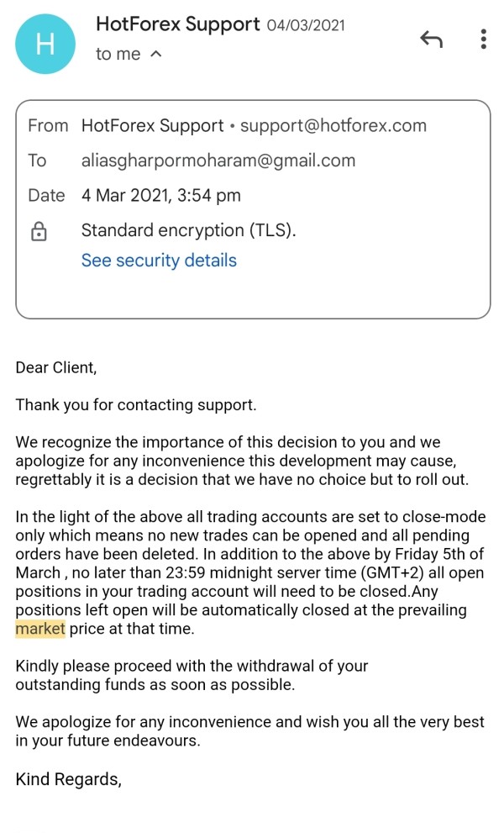This screenshot has height=833, width=504.
Task: Tap the reply arrow icon
Action: click(x=431, y=40)
